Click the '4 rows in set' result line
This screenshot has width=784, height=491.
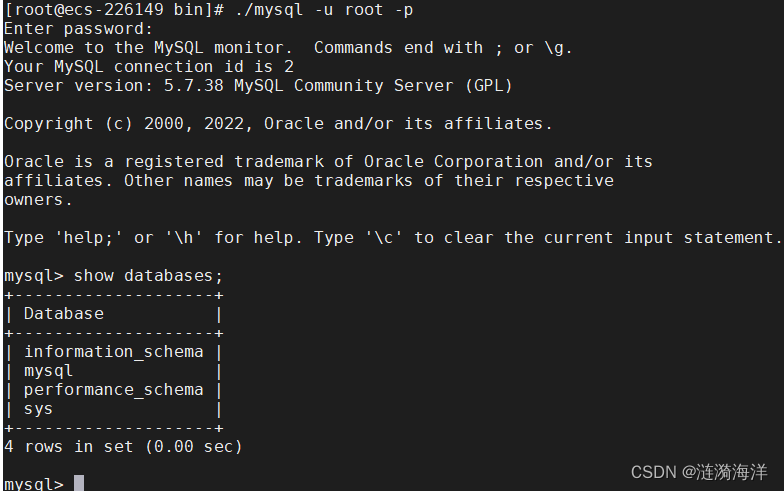(x=123, y=446)
